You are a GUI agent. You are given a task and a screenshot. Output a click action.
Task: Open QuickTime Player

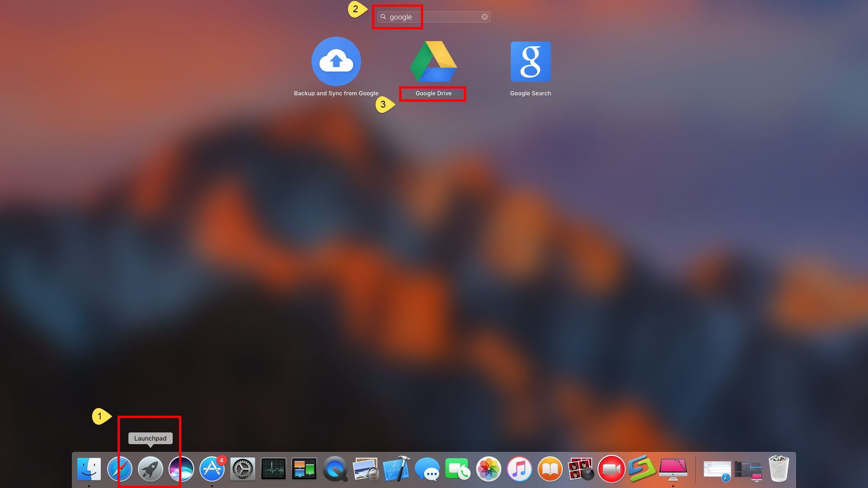click(335, 469)
